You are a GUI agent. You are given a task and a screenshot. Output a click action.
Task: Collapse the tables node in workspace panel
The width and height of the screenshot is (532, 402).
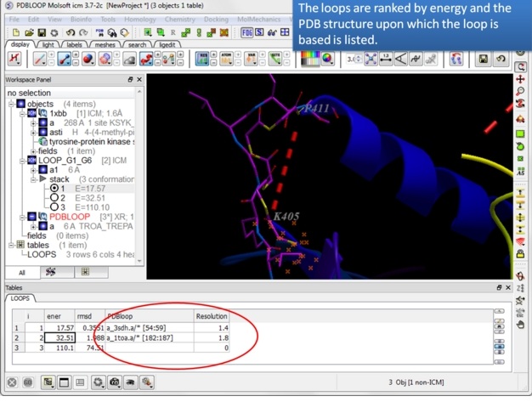11,244
